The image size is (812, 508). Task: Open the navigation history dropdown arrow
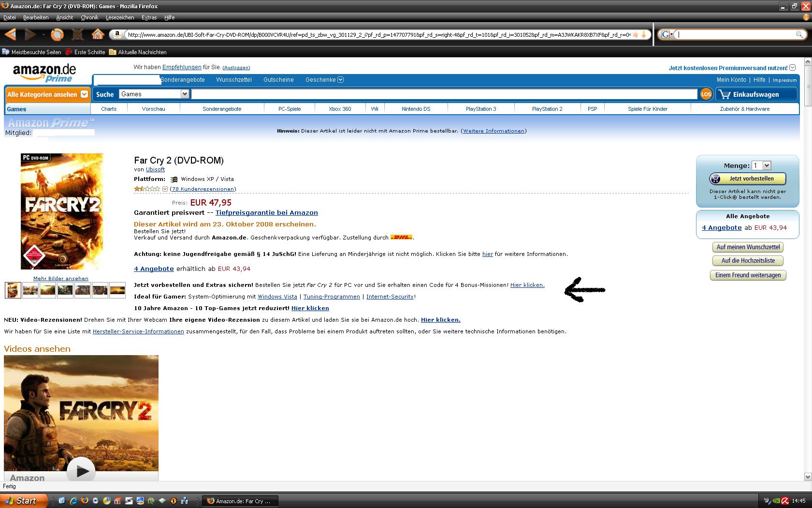pyautogui.click(x=43, y=34)
